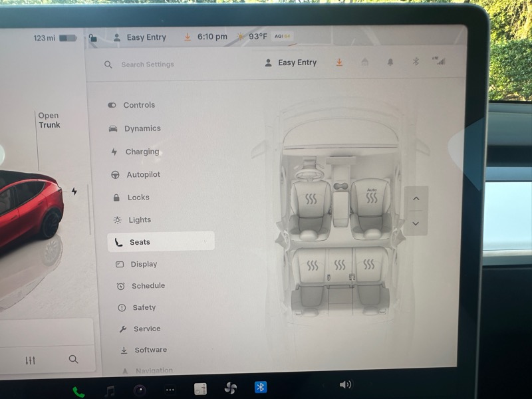This screenshot has width=532, height=399.
Task: Tap the sliders icon below car image
Action: (31, 360)
